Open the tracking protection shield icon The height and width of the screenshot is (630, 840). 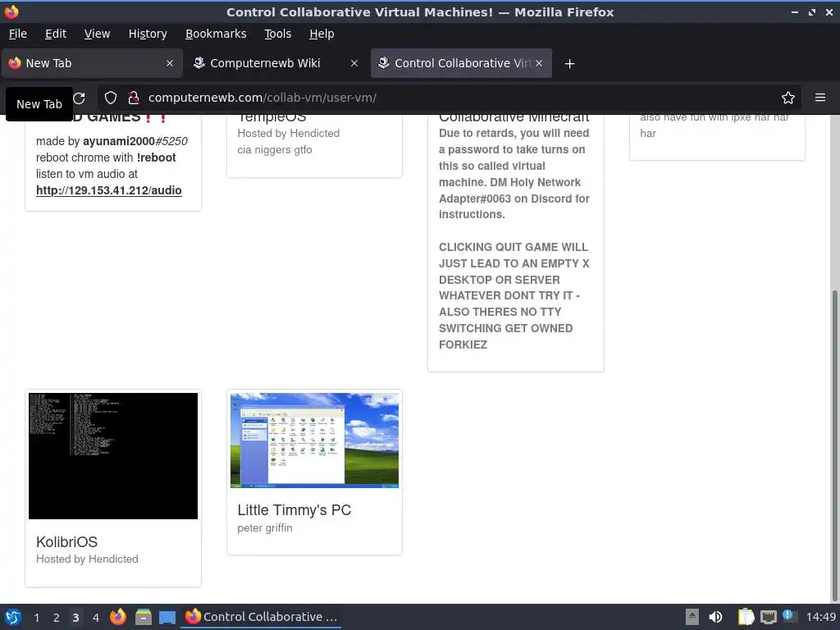(111, 98)
